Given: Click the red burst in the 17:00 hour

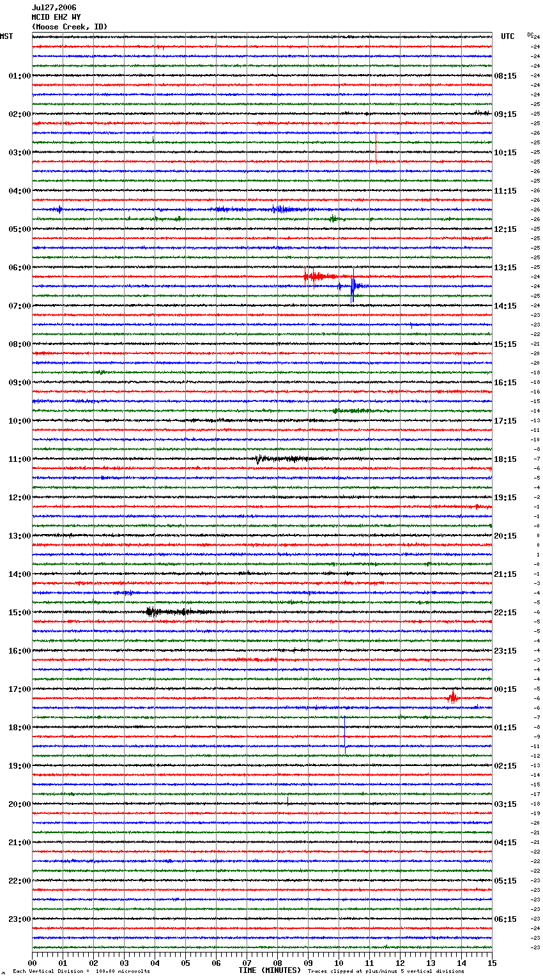Looking at the screenshot, I should pos(452,698).
